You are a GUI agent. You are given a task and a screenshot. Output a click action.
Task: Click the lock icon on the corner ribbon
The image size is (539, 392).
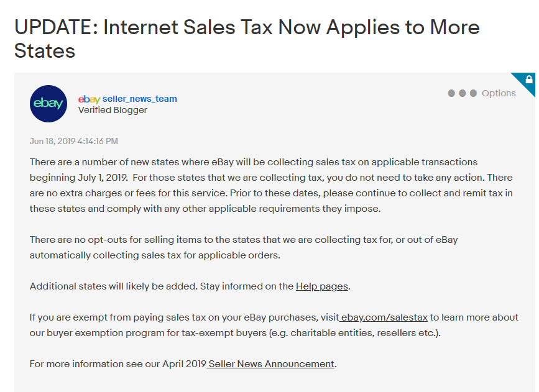[529, 80]
